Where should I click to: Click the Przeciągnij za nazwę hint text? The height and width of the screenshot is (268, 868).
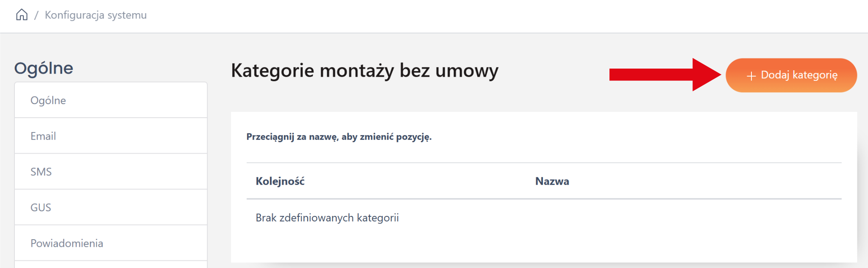[339, 137]
